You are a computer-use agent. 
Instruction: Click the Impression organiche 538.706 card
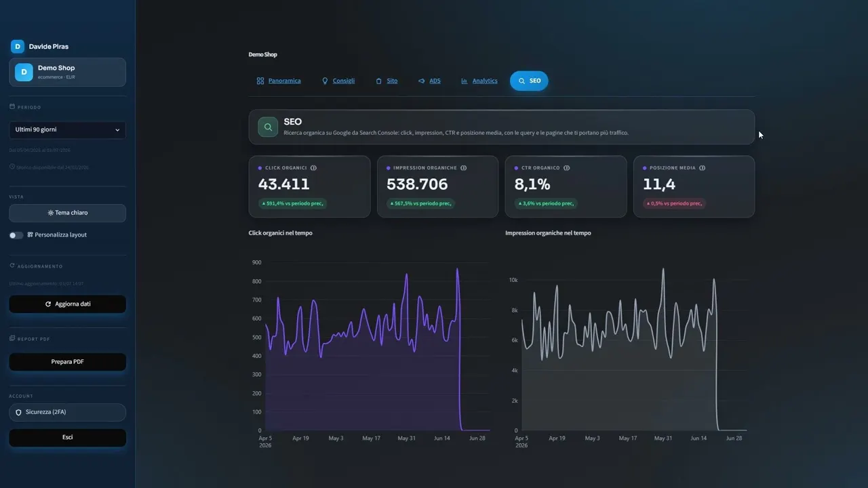[x=437, y=186]
